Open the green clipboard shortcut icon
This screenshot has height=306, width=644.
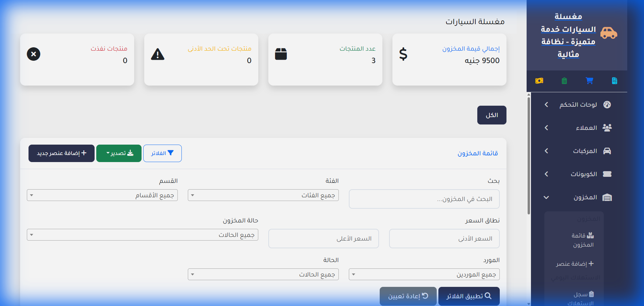coord(564,81)
